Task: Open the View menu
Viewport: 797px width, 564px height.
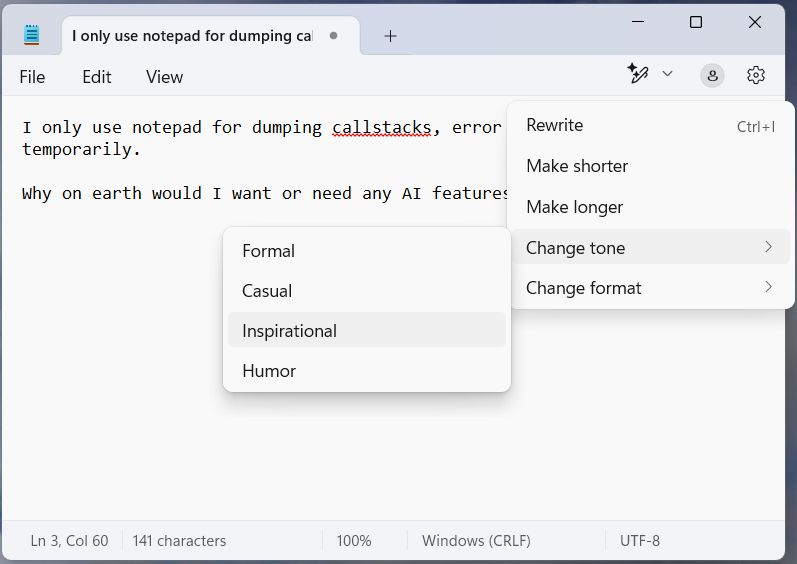Action: point(164,77)
